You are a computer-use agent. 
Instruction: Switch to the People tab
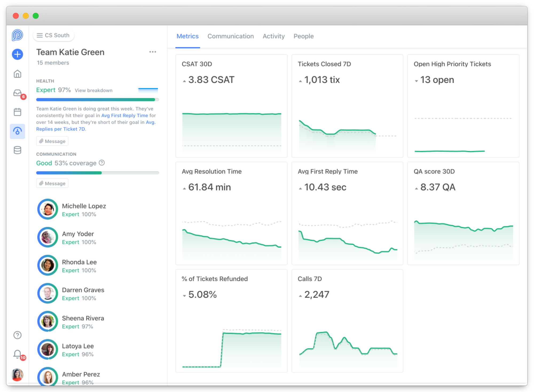point(304,36)
